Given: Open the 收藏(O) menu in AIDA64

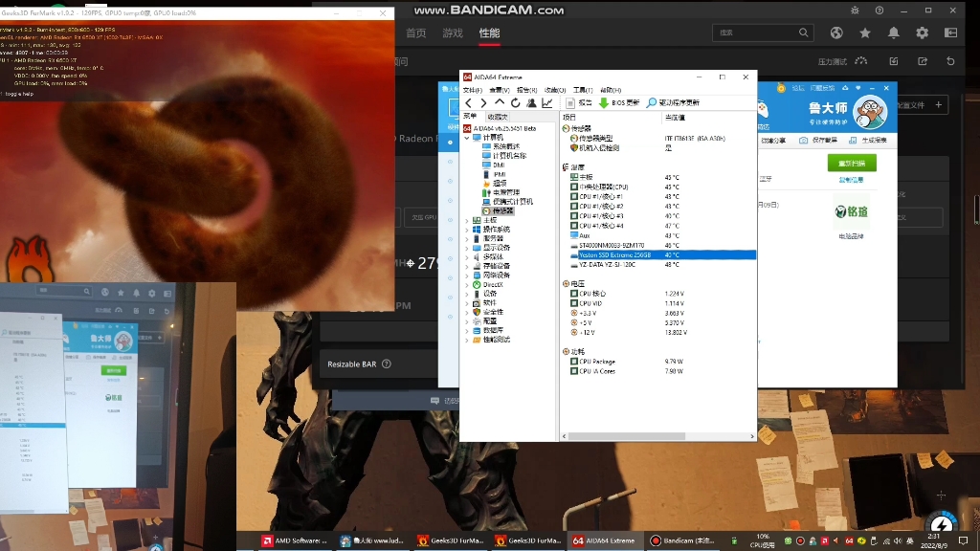Looking at the screenshot, I should [x=554, y=90].
